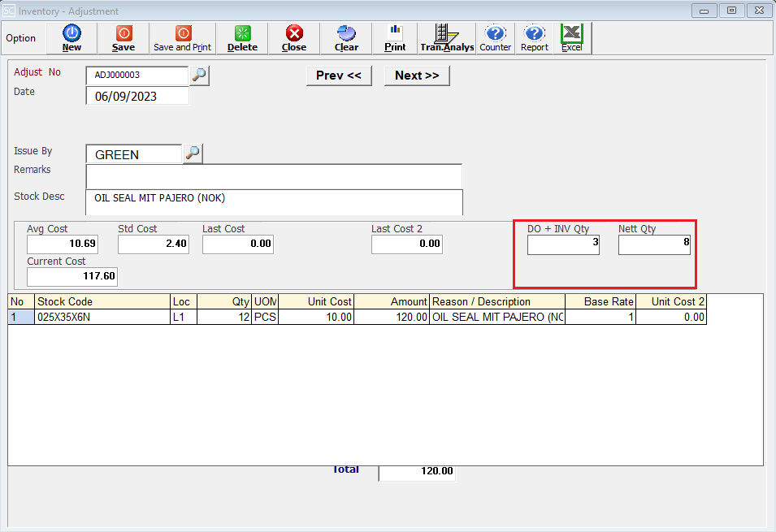Viewport: 776px width, 532px height.
Task: Click the Unit Cost 2 column header
Action: point(671,302)
